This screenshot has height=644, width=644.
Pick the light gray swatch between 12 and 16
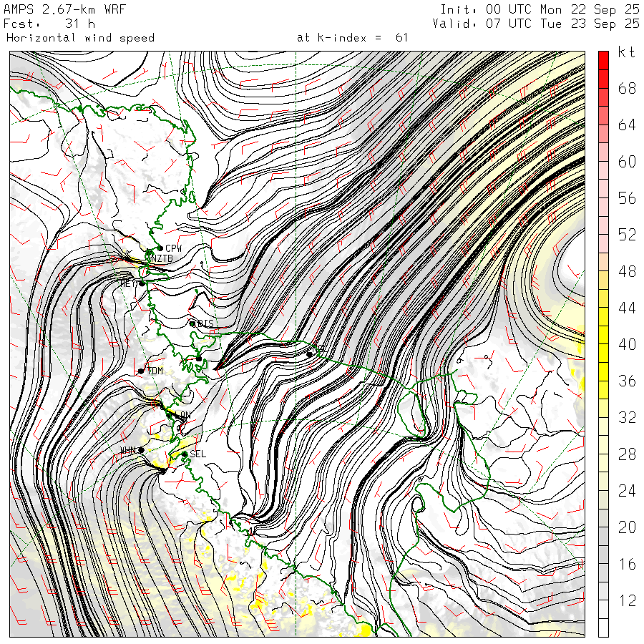[603, 592]
